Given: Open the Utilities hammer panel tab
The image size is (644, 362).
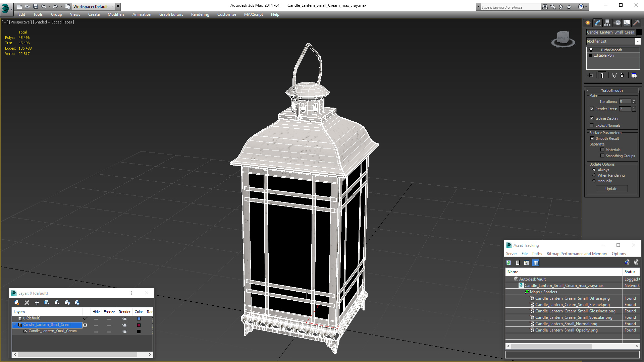Looking at the screenshot, I should [636, 23].
